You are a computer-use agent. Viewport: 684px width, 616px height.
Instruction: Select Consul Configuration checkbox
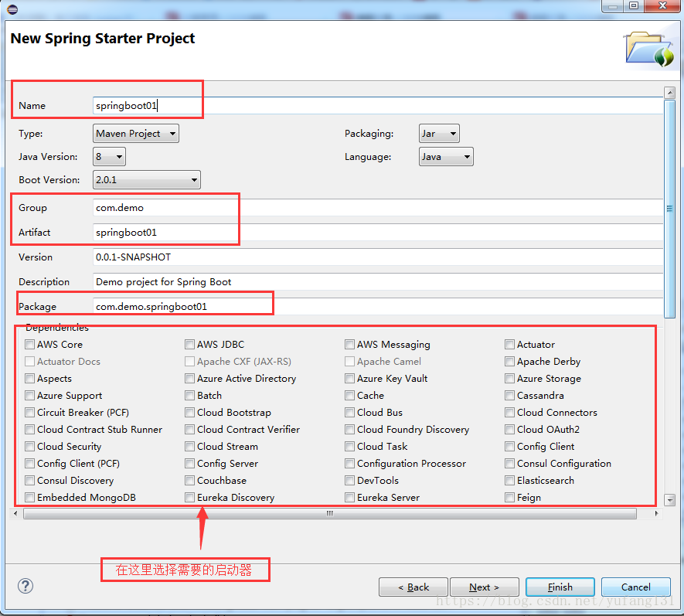pyautogui.click(x=509, y=463)
